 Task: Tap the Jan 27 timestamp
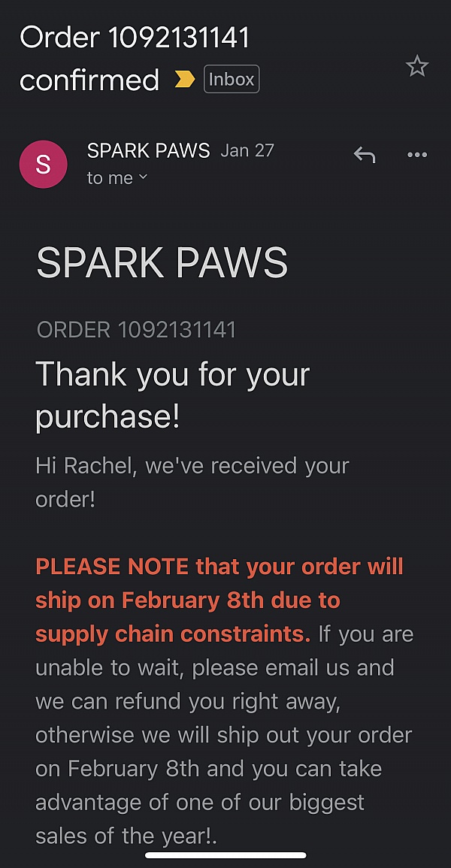tap(247, 150)
